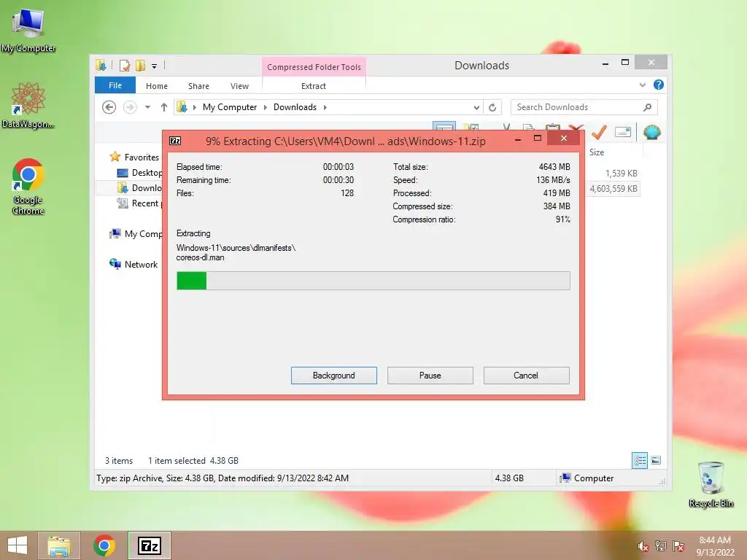
Task: Open Google Chrome desktop shortcut
Action: tap(28, 187)
